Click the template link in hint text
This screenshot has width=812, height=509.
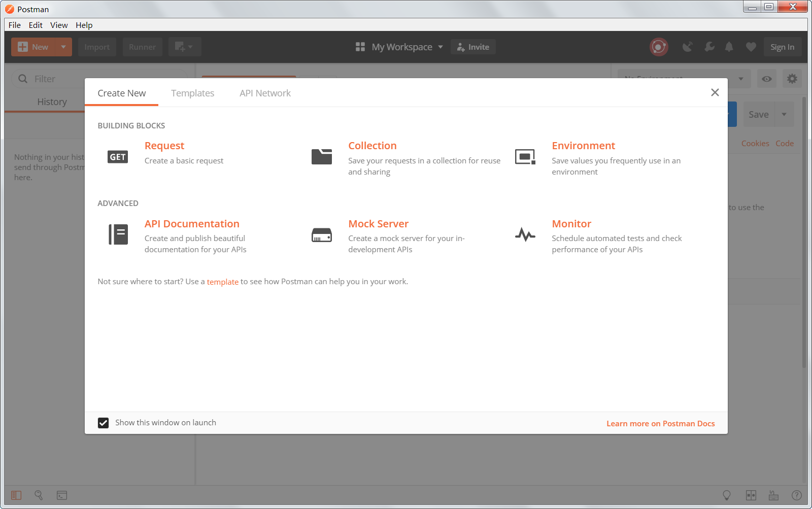pyautogui.click(x=223, y=282)
